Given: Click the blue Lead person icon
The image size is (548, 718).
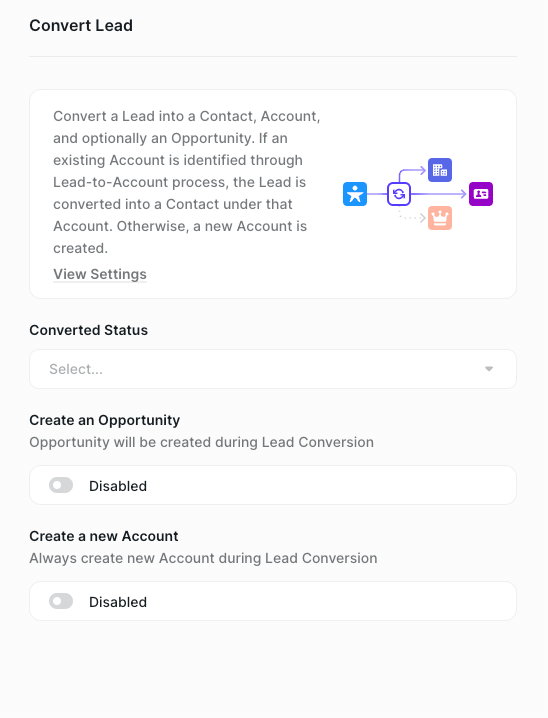Looking at the screenshot, I should click(355, 194).
